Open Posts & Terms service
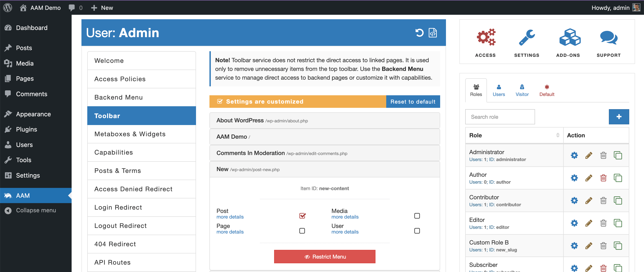The height and width of the screenshot is (272, 644). tap(141, 171)
